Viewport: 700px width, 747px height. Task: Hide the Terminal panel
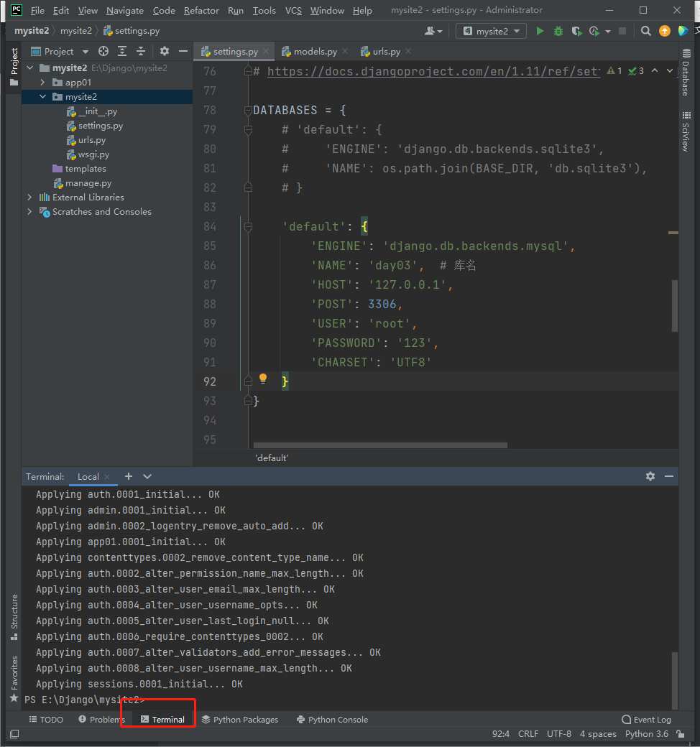(669, 476)
